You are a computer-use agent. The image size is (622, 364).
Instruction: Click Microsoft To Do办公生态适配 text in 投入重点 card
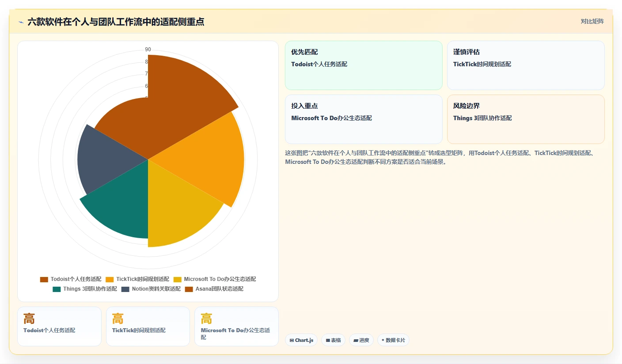click(332, 118)
